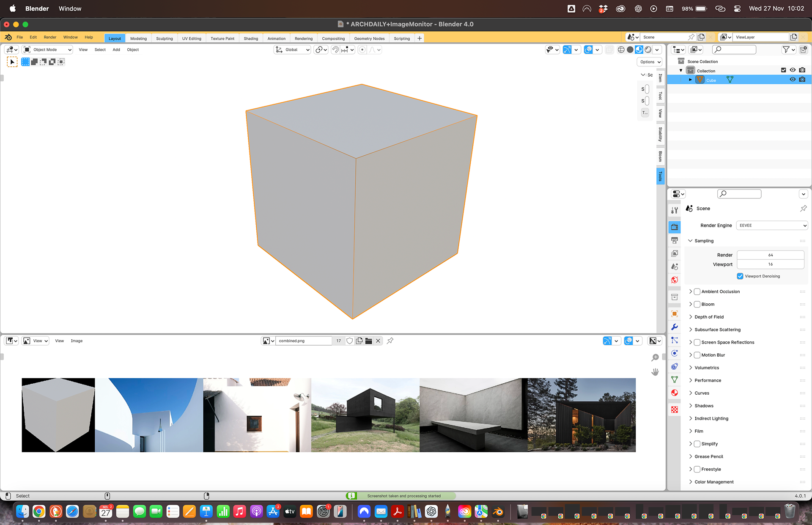812x525 pixels.
Task: Open the Render menu
Action: click(x=50, y=37)
